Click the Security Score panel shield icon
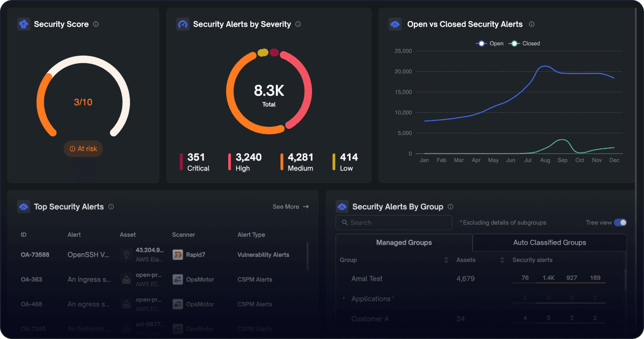The height and width of the screenshot is (339, 644). pyautogui.click(x=24, y=24)
